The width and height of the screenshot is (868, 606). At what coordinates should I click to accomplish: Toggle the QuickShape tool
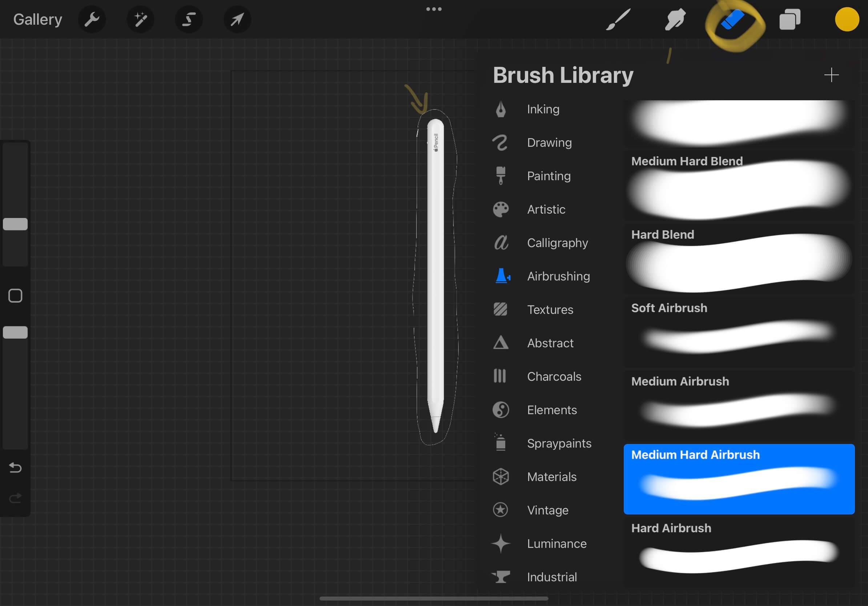click(187, 19)
